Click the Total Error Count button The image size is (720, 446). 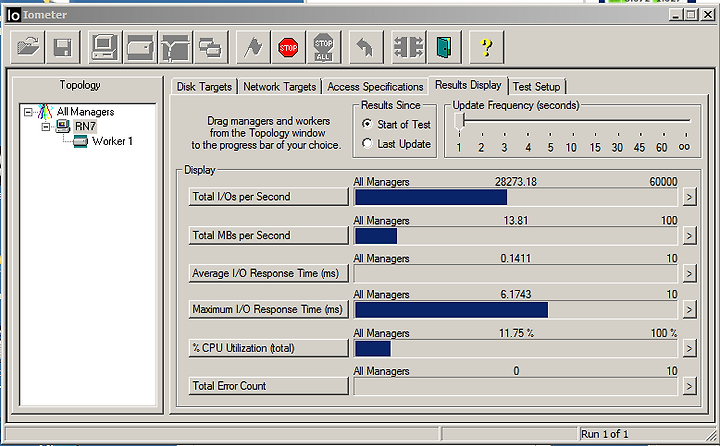pyautogui.click(x=269, y=386)
